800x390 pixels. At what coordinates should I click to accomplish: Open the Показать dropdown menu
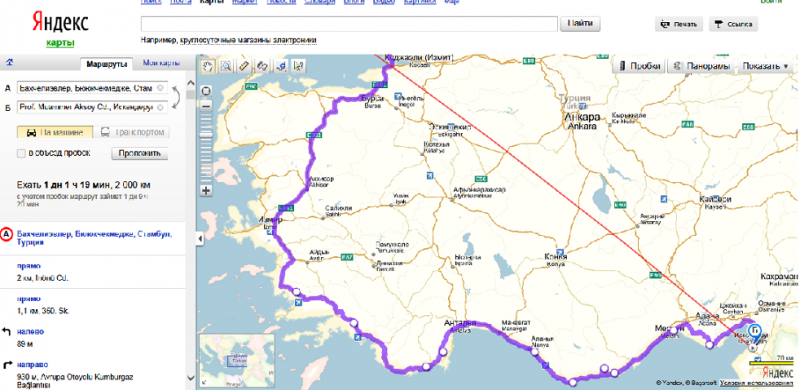click(x=766, y=66)
